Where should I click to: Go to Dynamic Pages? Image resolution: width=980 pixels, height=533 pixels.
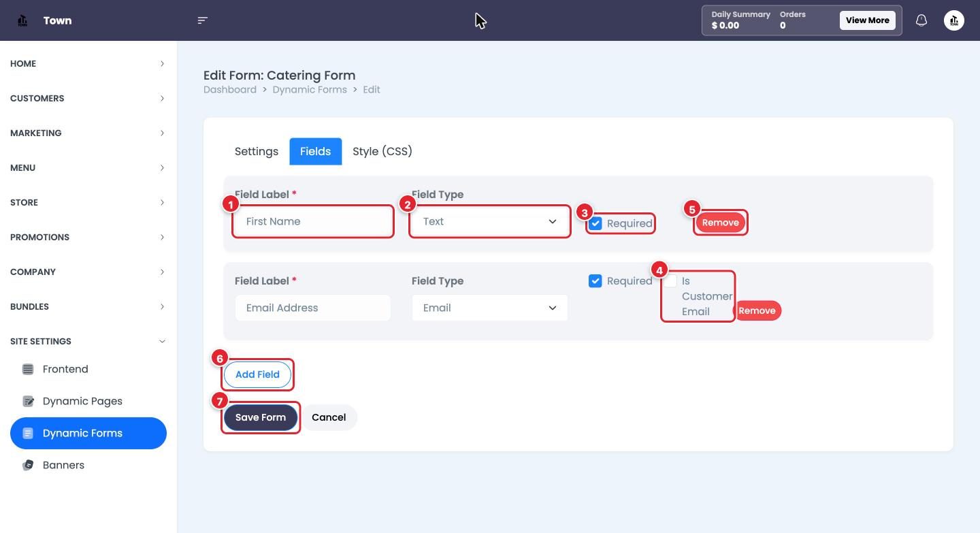point(88,401)
